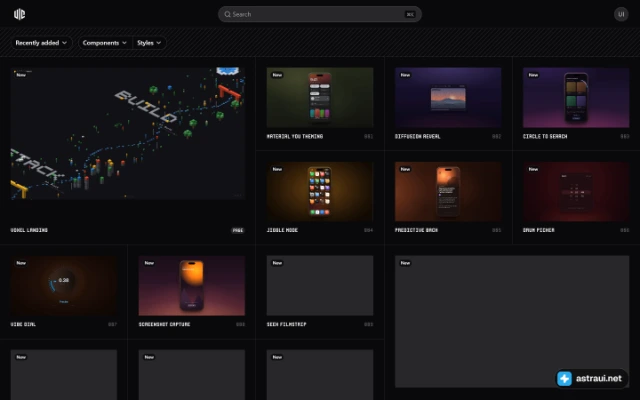Viewport: 640px width, 400px height.
Task: Click the "VOXEL LANDING" title text
Action: pos(29,230)
